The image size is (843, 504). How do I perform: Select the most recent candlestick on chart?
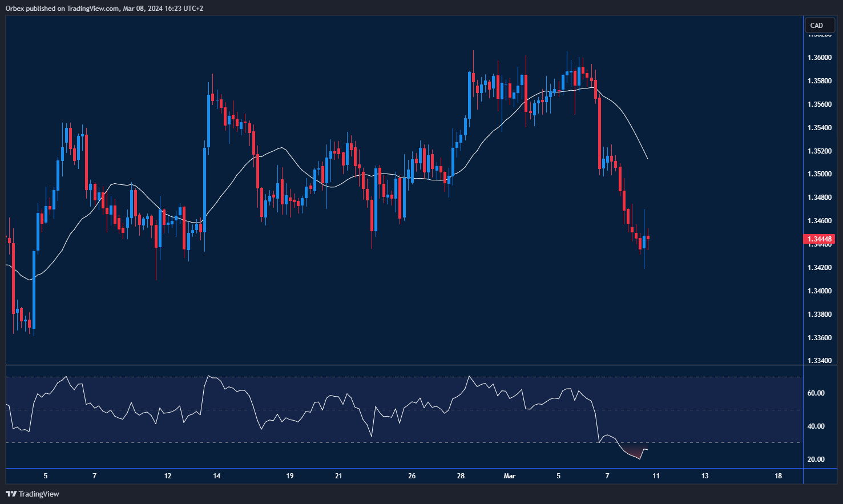pyautogui.click(x=648, y=238)
